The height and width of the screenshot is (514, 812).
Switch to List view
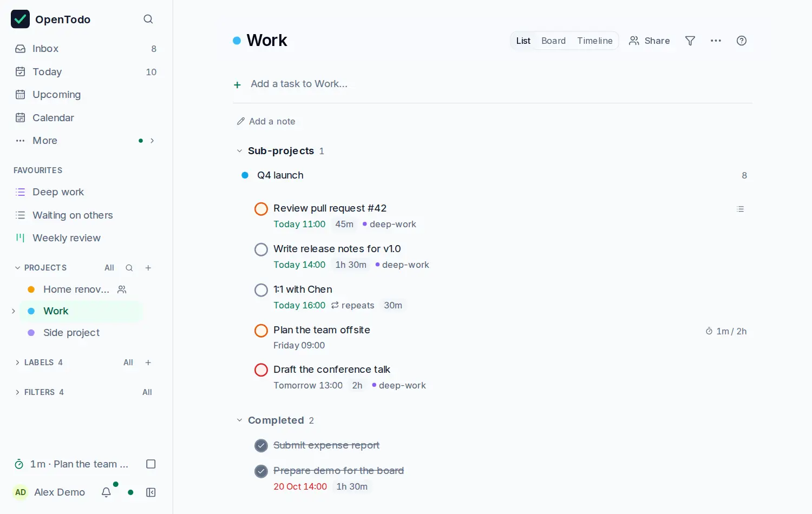(x=523, y=41)
